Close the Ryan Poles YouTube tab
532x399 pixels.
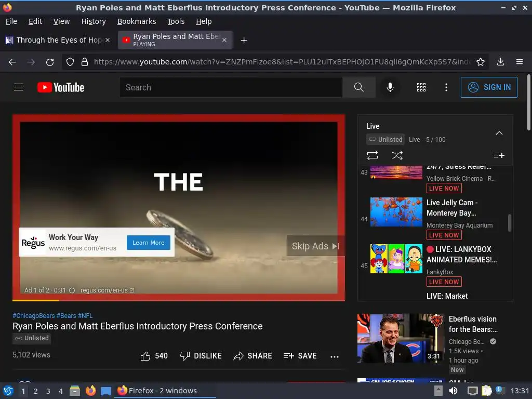coord(224,40)
